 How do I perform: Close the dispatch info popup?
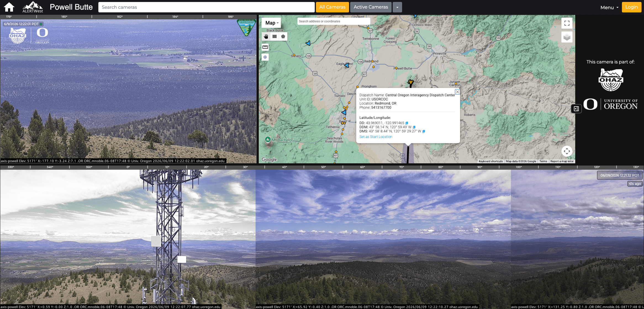(457, 92)
